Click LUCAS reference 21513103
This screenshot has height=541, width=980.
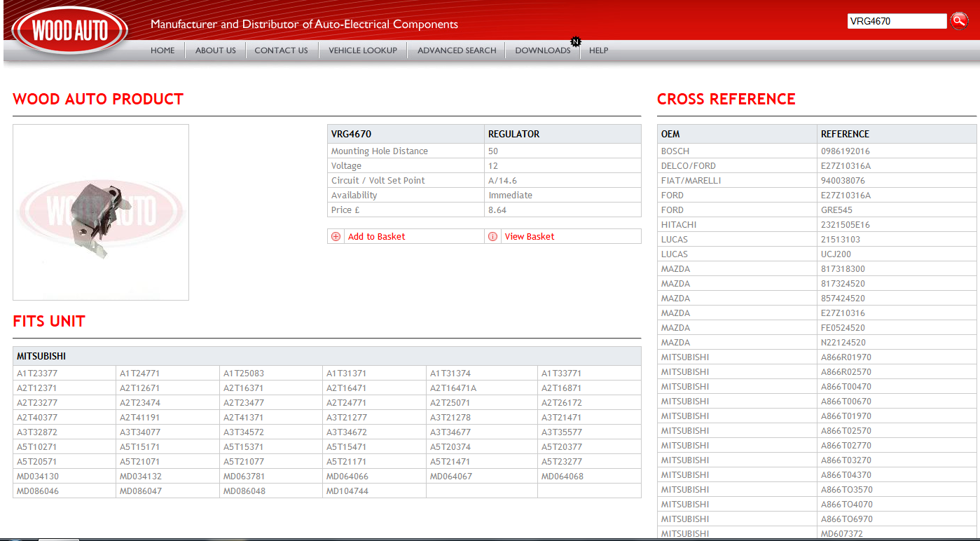click(841, 240)
